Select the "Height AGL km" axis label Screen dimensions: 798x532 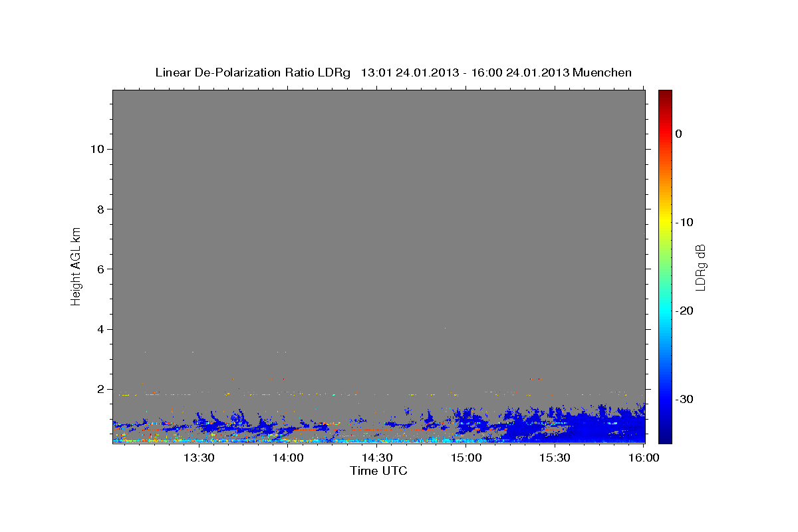(x=76, y=266)
